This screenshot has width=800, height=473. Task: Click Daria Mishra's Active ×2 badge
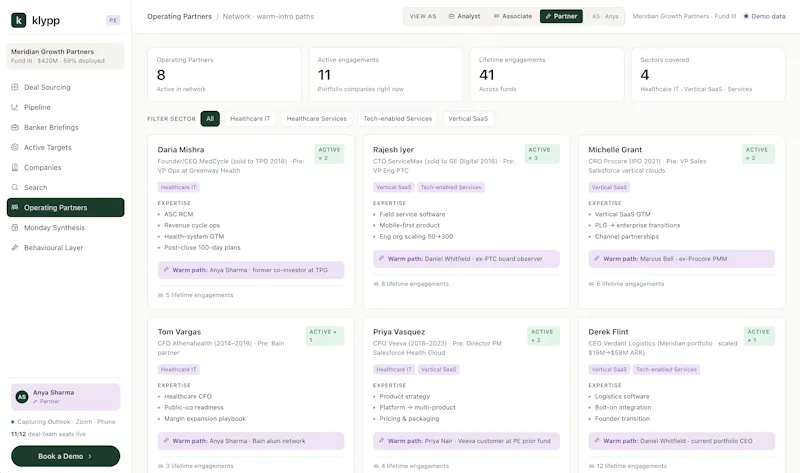point(329,154)
